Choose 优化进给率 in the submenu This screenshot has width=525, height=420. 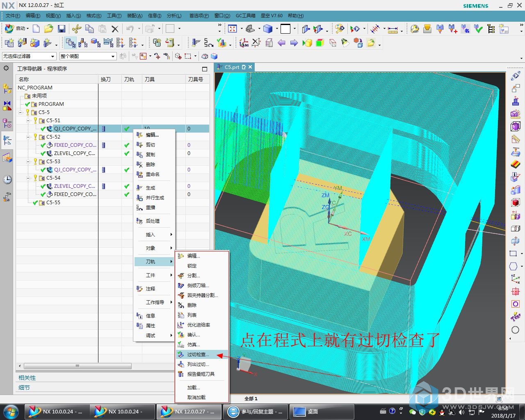pyautogui.click(x=202, y=325)
